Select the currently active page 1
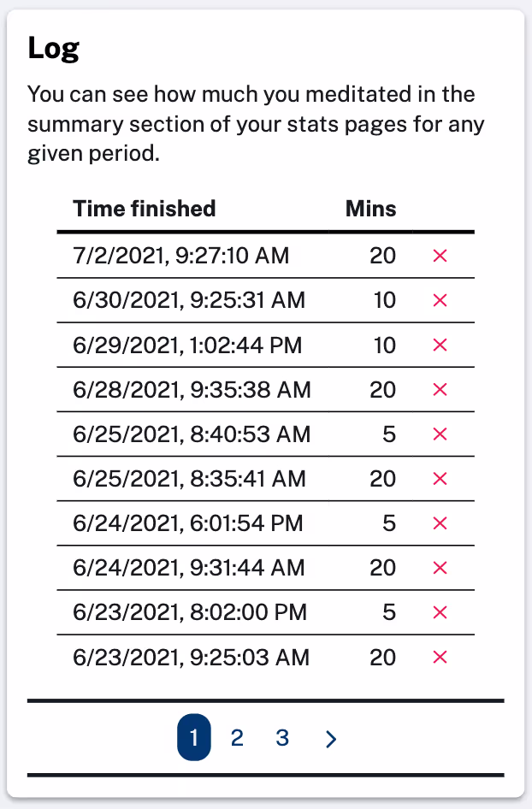Screen dimensions: 532x809 coord(193,738)
